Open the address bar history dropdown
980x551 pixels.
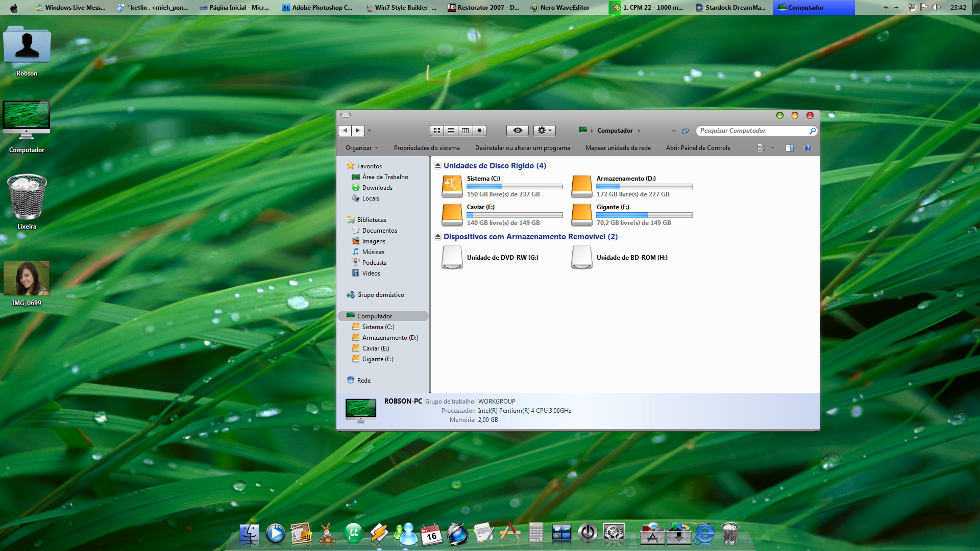674,131
